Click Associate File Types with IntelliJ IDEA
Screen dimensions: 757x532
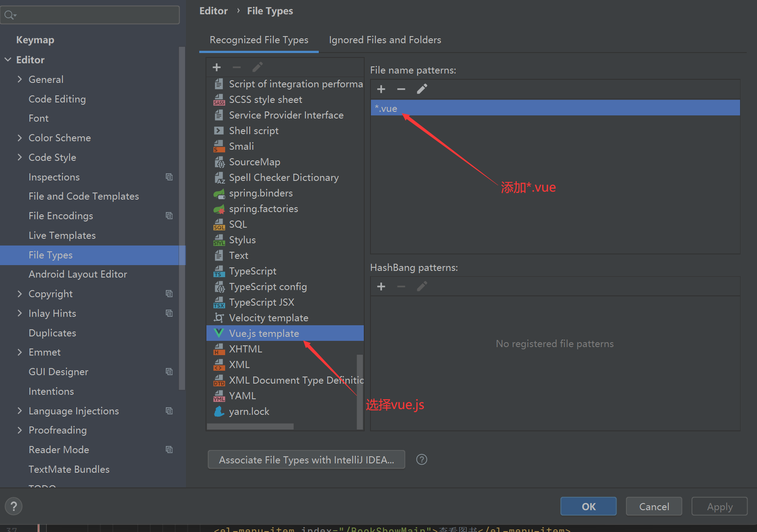click(x=306, y=459)
